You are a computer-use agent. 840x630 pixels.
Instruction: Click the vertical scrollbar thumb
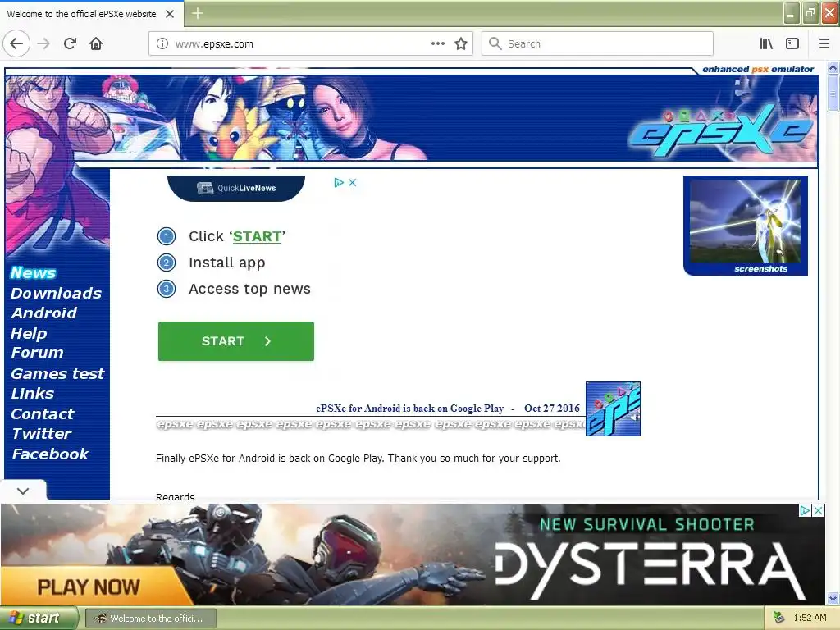point(833,94)
